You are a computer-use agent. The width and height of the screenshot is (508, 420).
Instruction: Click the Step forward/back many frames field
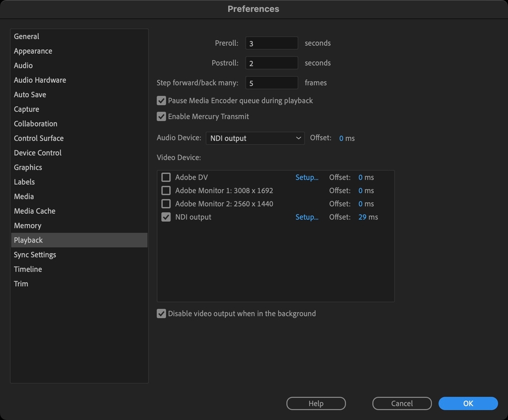click(x=271, y=83)
